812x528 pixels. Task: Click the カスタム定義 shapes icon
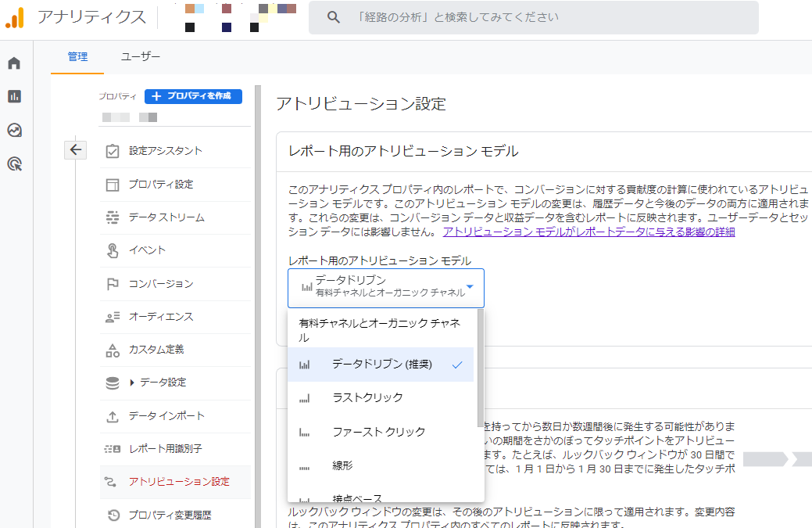pos(113,350)
